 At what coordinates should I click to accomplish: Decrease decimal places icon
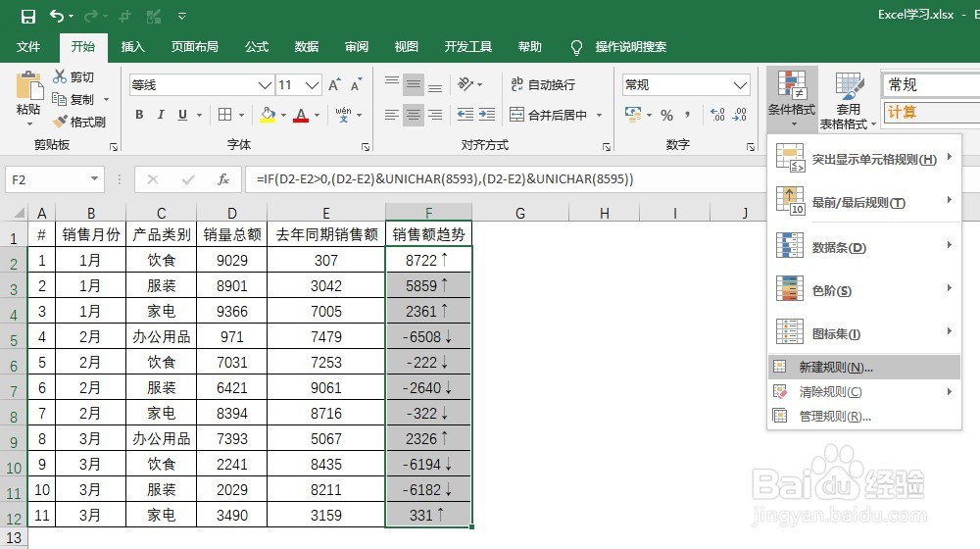coord(740,115)
